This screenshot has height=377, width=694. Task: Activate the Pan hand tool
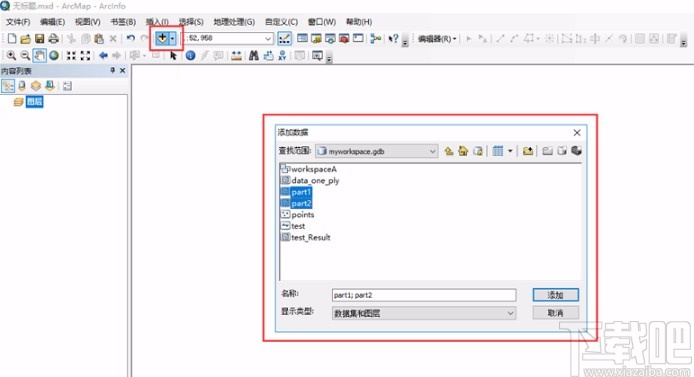click(x=39, y=56)
